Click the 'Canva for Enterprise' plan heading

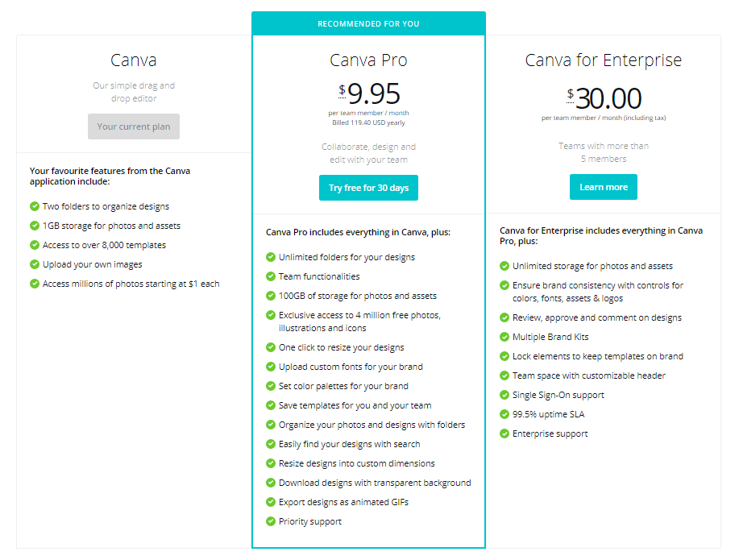604,60
